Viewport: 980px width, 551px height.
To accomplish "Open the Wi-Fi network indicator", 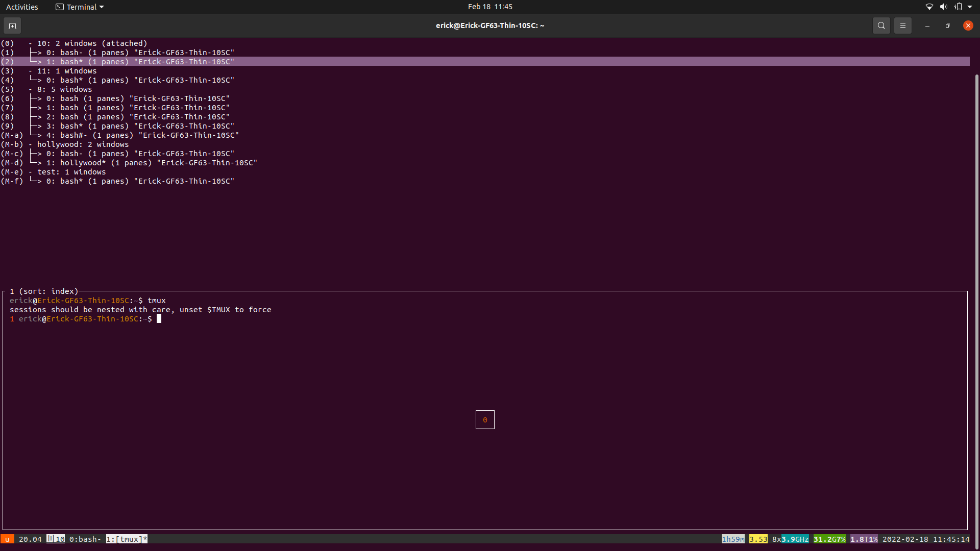I will click(x=929, y=7).
